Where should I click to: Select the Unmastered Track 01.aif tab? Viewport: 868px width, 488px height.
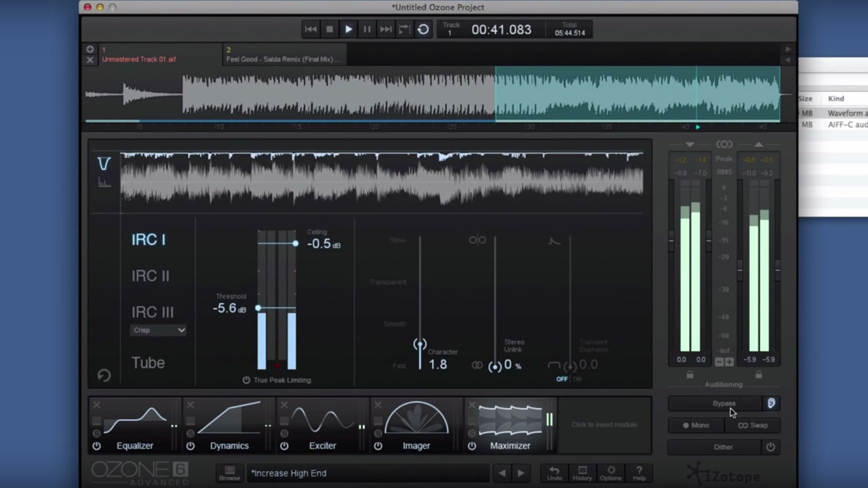pos(159,54)
